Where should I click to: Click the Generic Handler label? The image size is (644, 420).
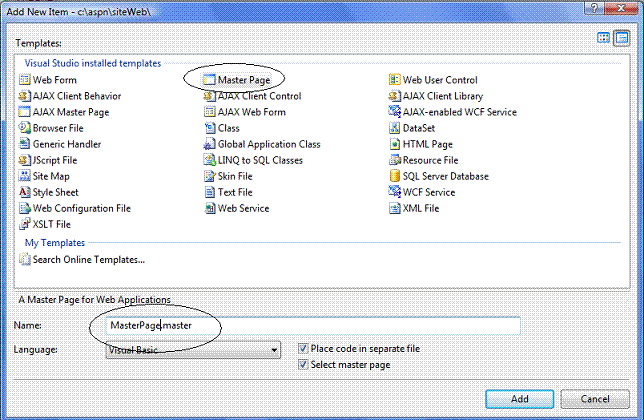(x=67, y=144)
